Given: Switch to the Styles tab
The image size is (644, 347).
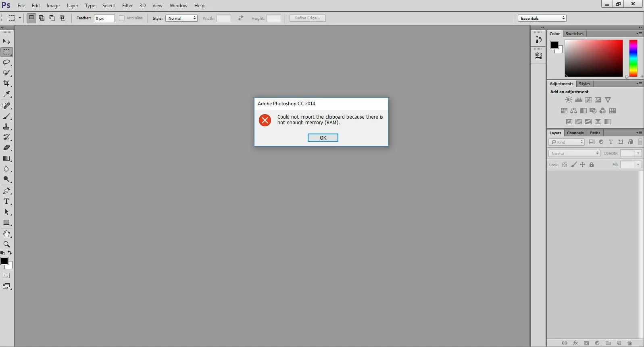Looking at the screenshot, I should [x=584, y=84].
